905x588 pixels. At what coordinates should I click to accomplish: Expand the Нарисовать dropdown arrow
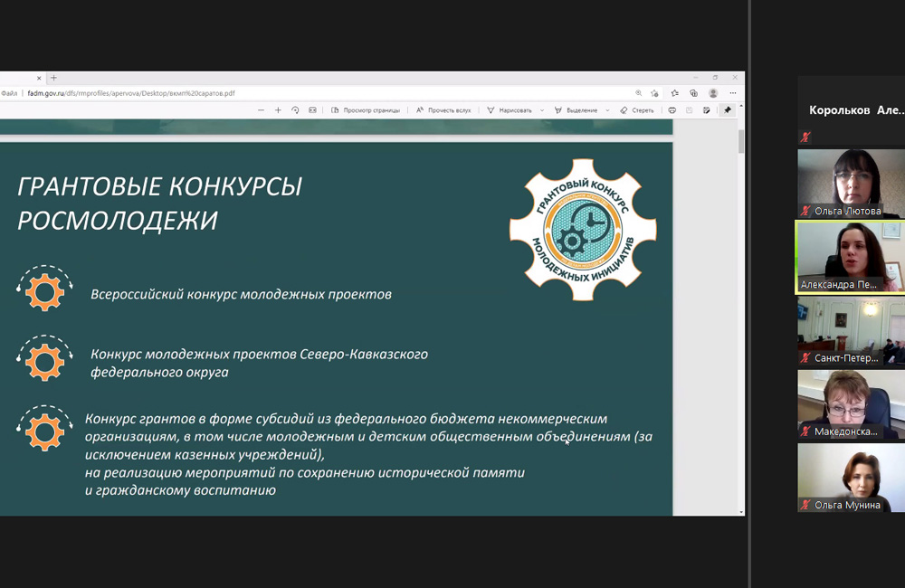(x=542, y=110)
